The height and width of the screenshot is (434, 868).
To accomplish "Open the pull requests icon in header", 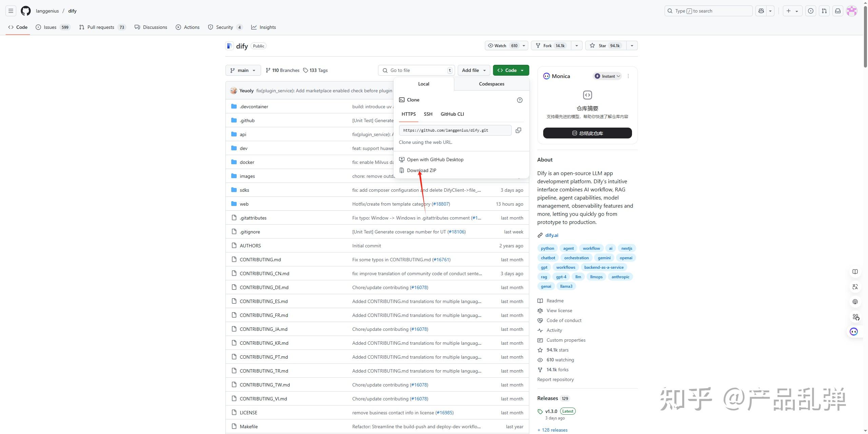I will pos(824,11).
